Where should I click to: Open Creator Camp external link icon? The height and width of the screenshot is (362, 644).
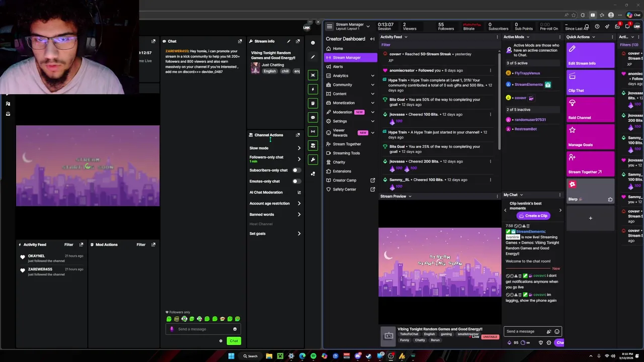point(373,180)
